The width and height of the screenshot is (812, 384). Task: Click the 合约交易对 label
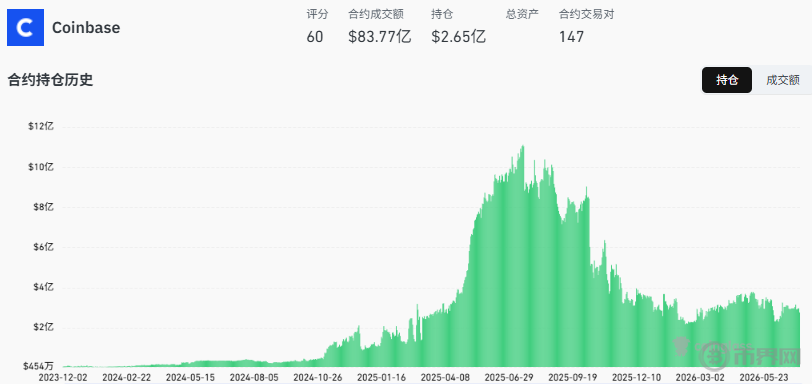pos(586,14)
